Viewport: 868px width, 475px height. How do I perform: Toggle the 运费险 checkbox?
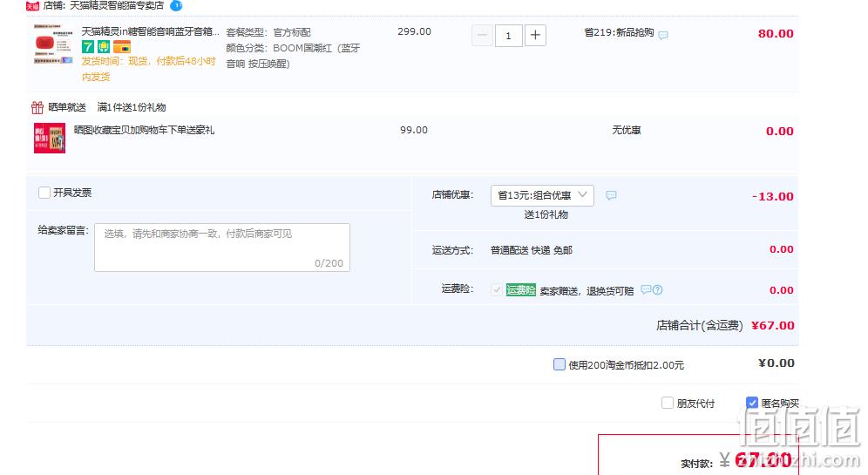[x=497, y=289]
